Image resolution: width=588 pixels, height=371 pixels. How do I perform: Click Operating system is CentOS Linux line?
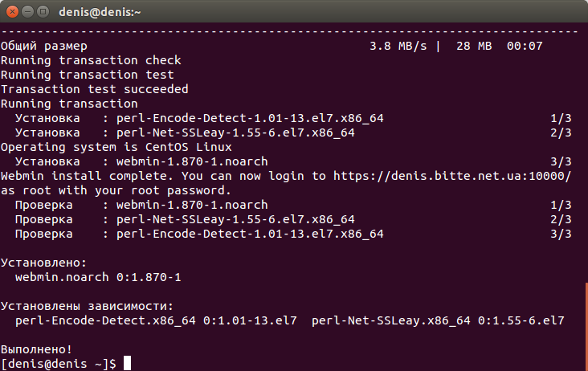point(116,147)
